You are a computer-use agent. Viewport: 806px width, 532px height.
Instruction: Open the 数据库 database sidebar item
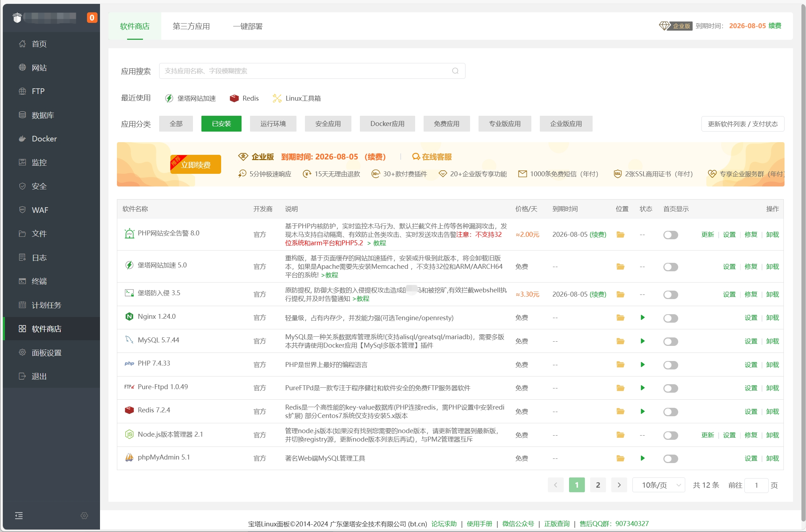tap(51, 115)
